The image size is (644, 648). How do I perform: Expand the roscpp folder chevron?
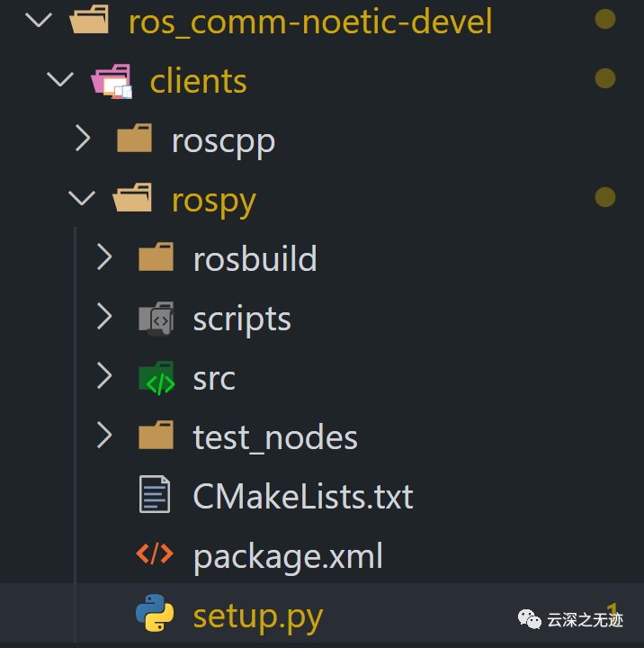tap(83, 139)
